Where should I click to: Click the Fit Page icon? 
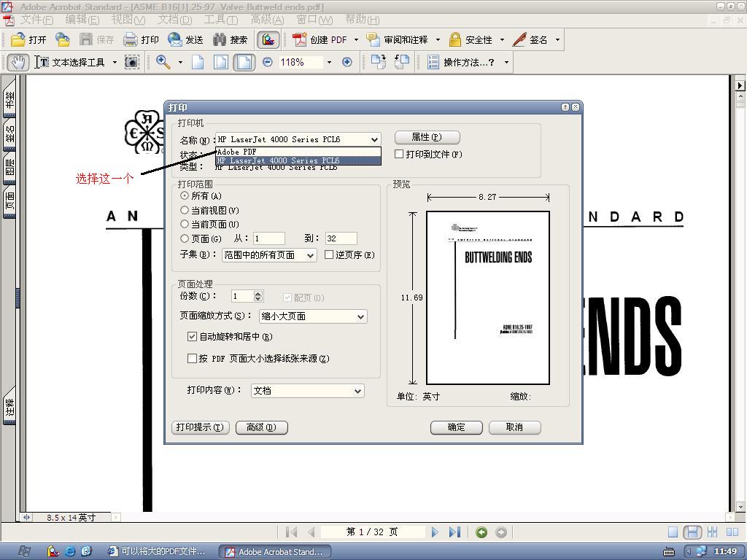pyautogui.click(x=220, y=63)
